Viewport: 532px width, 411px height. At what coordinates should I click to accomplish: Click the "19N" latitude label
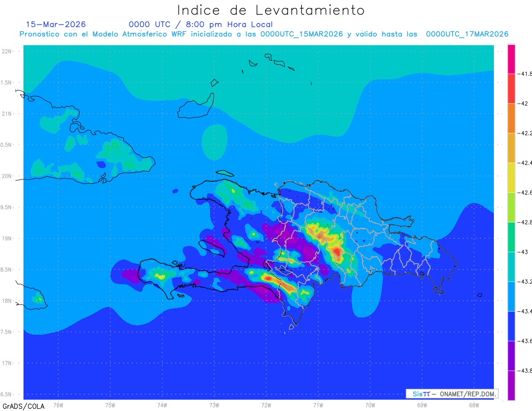tap(8, 239)
